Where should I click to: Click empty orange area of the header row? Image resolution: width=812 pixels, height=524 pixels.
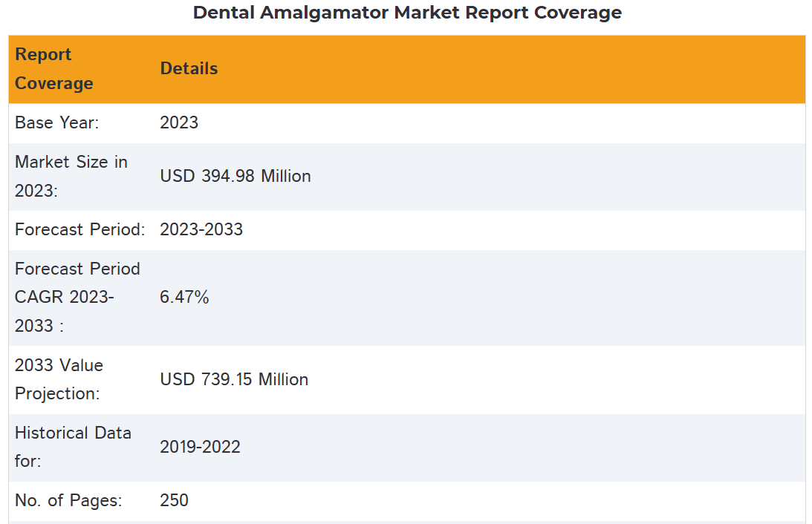[520, 69]
